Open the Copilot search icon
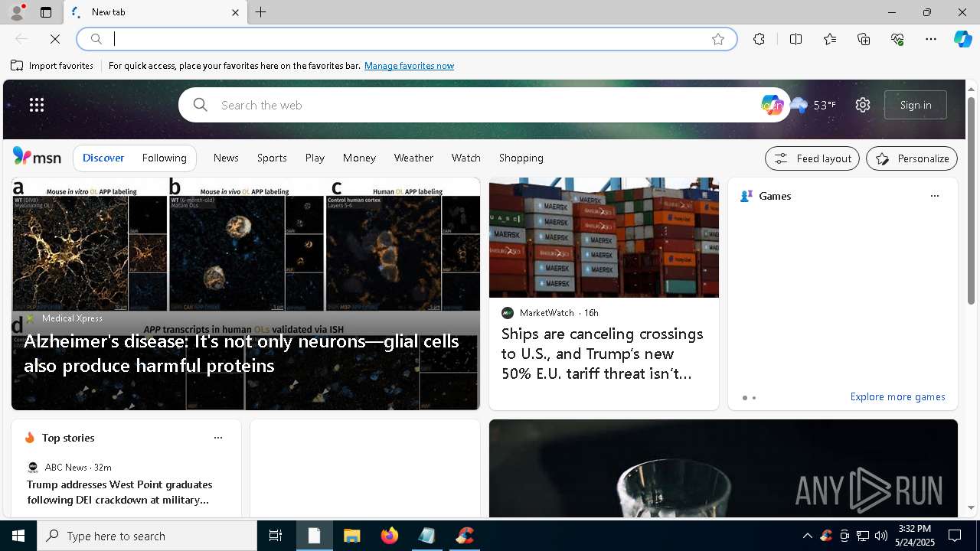Viewport: 980px width, 551px height. click(x=773, y=105)
